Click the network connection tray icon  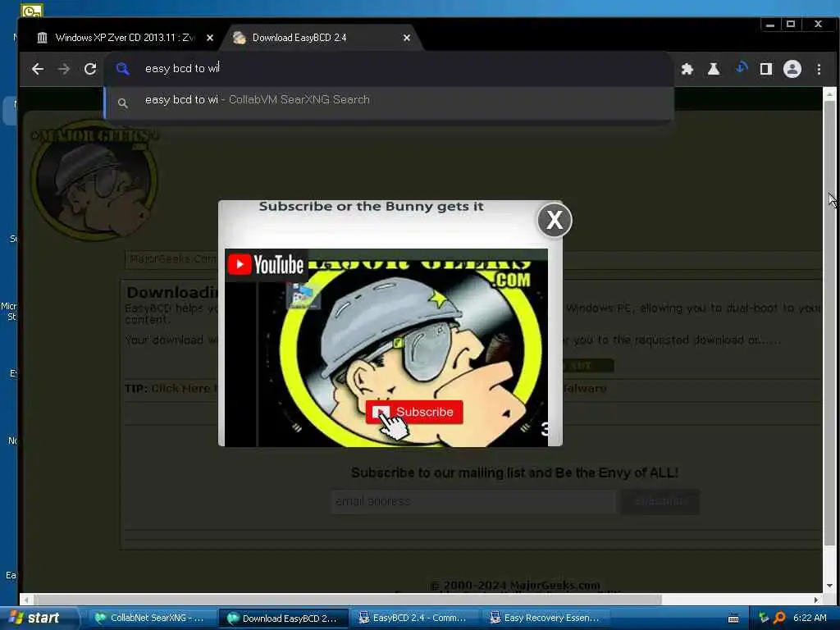click(x=764, y=619)
